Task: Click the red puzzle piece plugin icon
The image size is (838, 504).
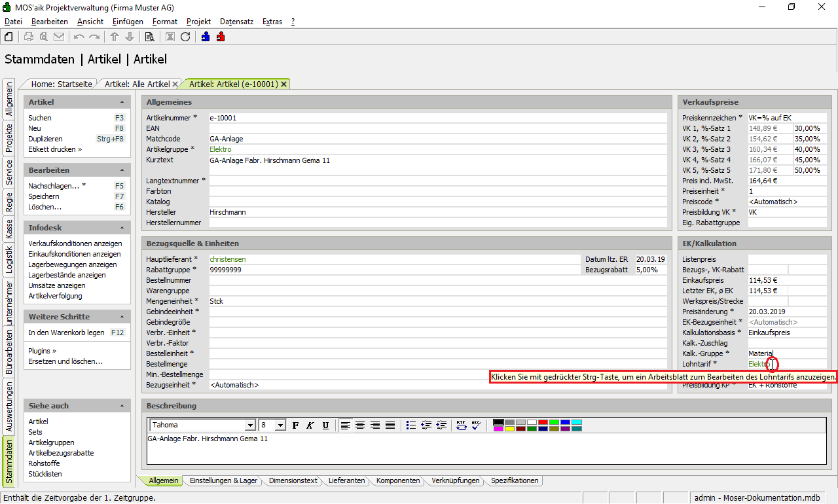Action: click(221, 37)
